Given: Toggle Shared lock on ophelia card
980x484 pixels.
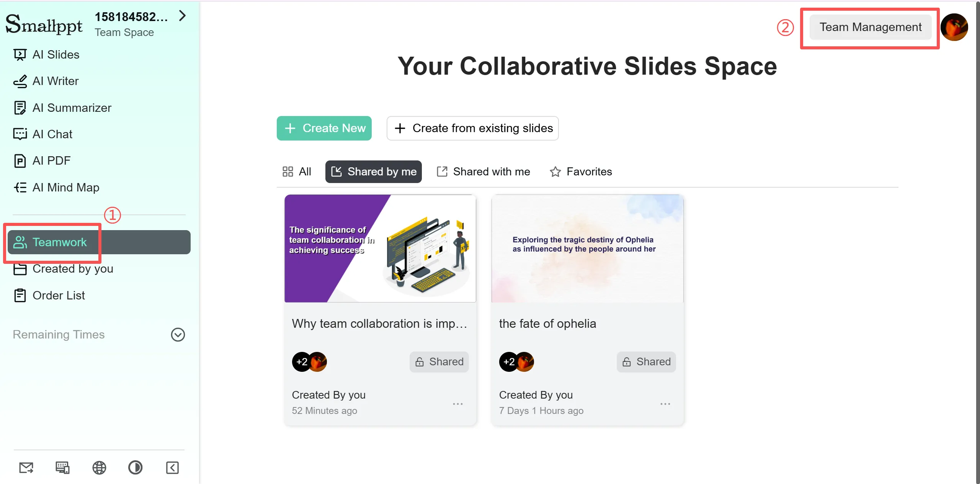Looking at the screenshot, I should click(646, 362).
